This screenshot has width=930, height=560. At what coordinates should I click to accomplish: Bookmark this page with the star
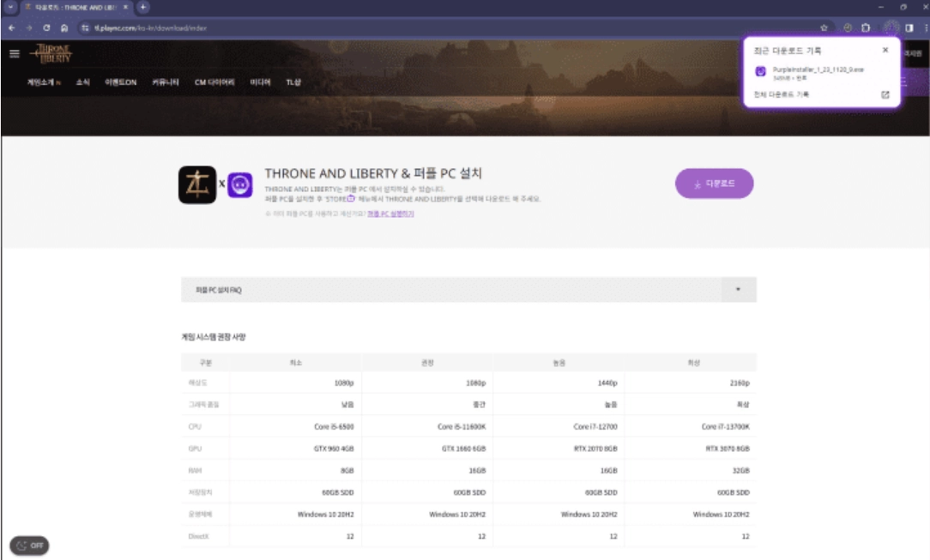pos(824,27)
